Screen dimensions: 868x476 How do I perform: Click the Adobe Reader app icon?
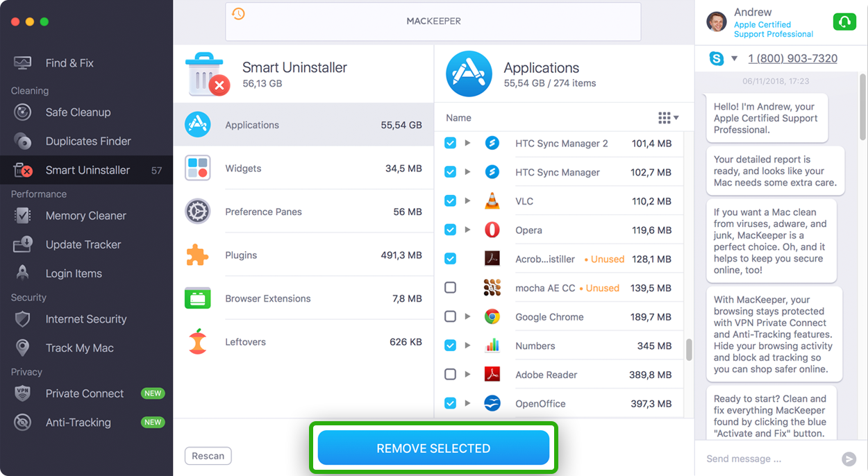(492, 375)
